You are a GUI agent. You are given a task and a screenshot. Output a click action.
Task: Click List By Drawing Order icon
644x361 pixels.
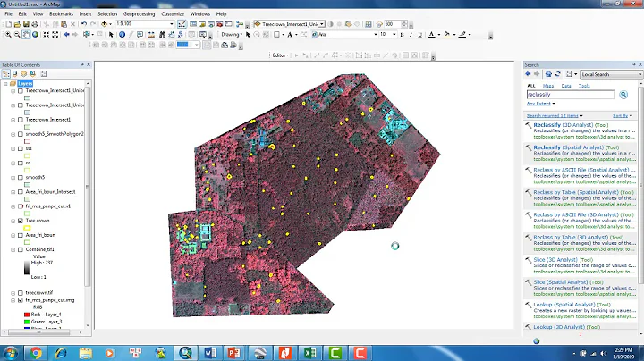[5, 74]
